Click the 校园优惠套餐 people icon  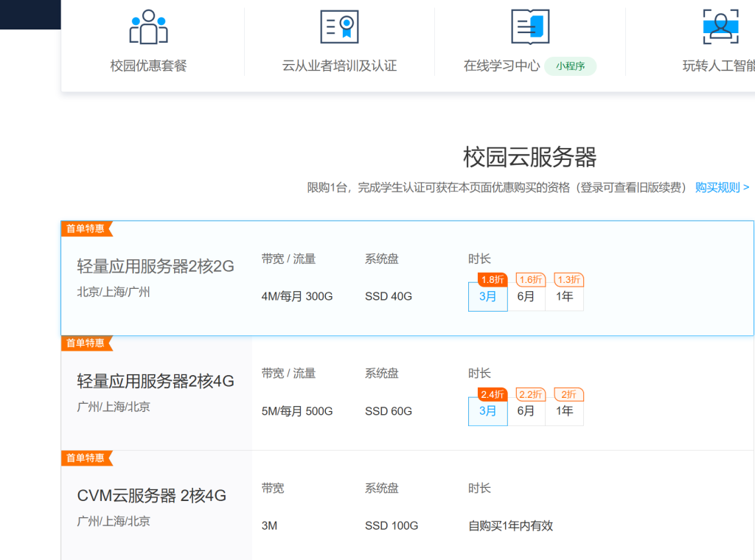pos(148,27)
